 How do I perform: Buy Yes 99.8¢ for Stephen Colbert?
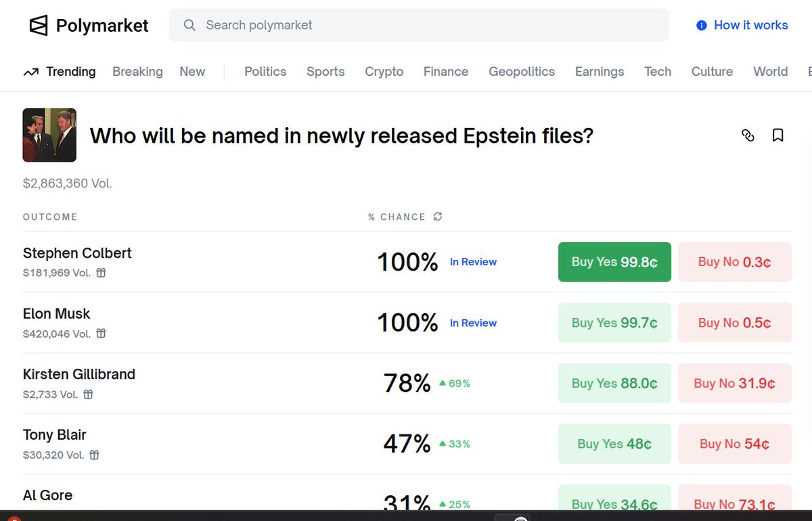614,262
